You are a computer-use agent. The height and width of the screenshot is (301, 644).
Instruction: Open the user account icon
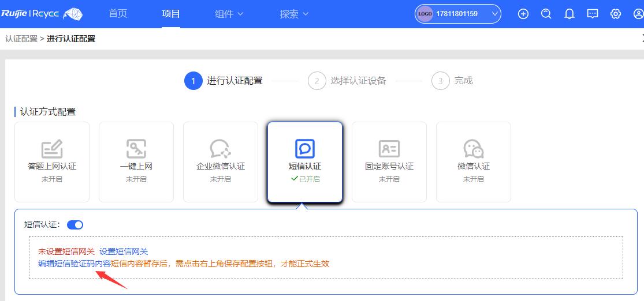638,14
